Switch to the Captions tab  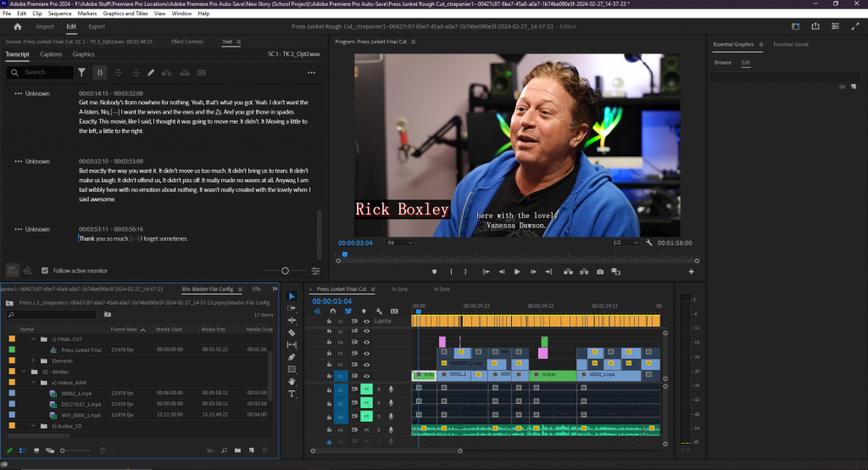tap(51, 54)
